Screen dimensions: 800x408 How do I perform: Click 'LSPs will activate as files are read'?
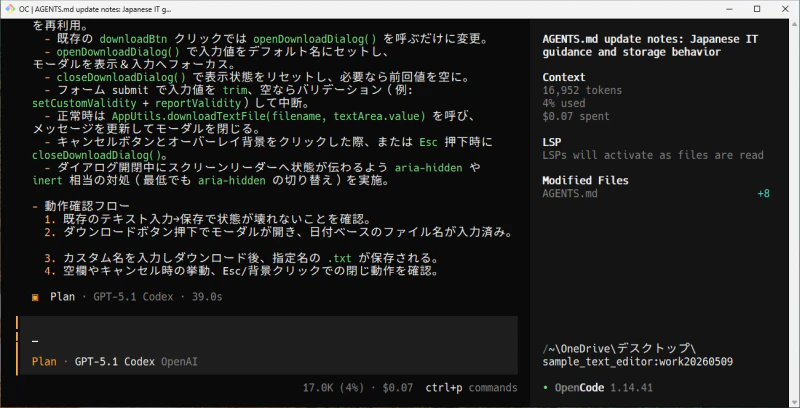653,155
